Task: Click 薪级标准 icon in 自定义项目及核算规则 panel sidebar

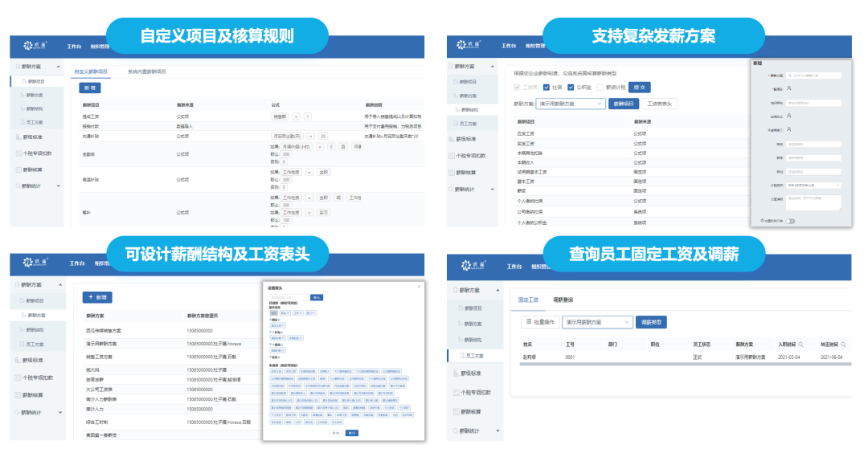Action: pos(18,137)
